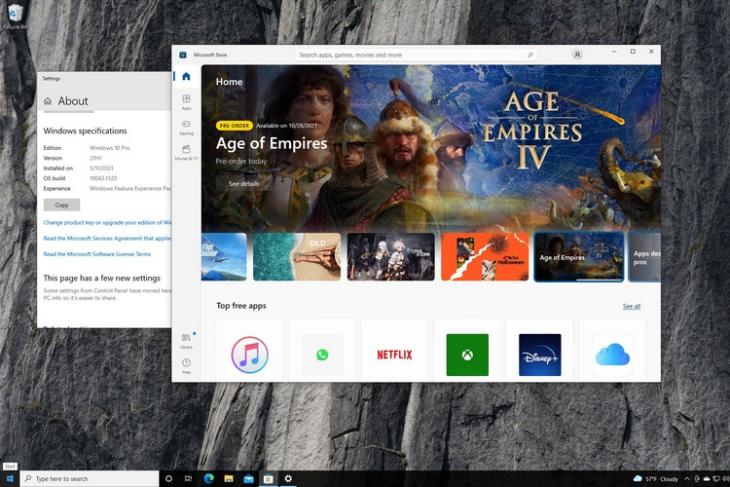Open the Gaming section in Store sidebar
Viewport: 730px width, 487px height.
[x=186, y=127]
